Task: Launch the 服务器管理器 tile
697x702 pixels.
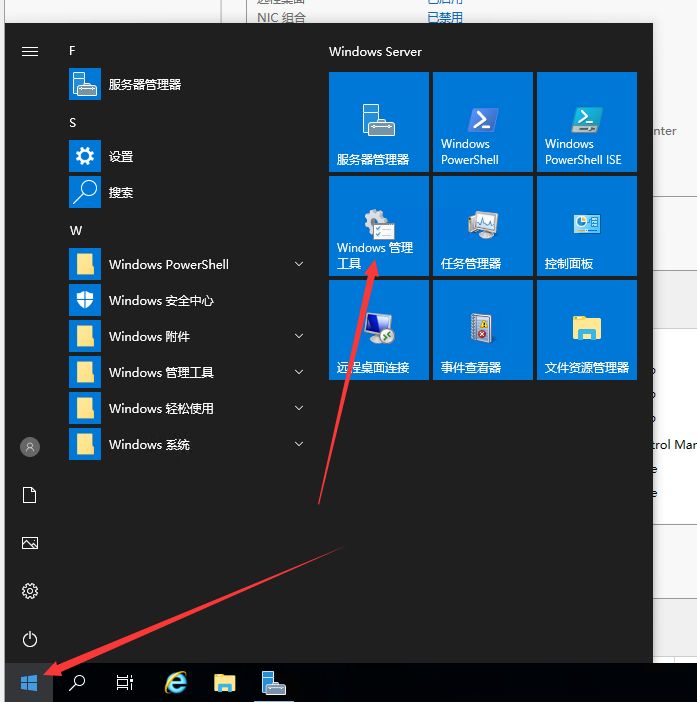Action: pyautogui.click(x=379, y=122)
